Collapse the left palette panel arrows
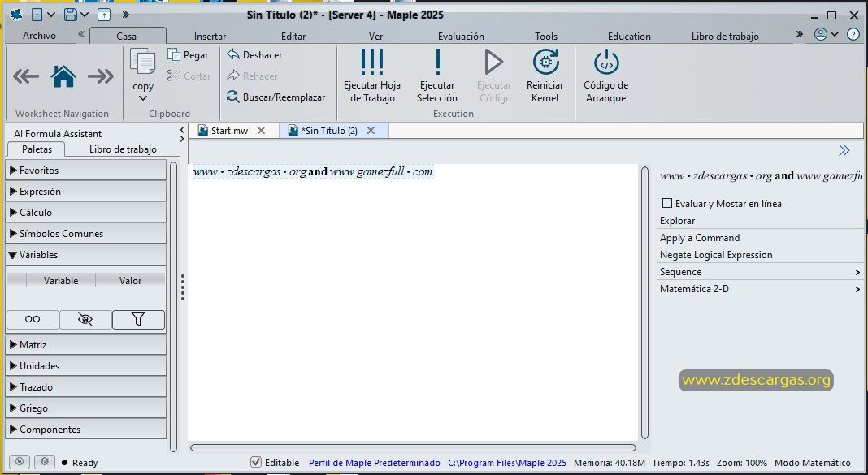Viewport: 868px width, 475px height. (x=182, y=133)
